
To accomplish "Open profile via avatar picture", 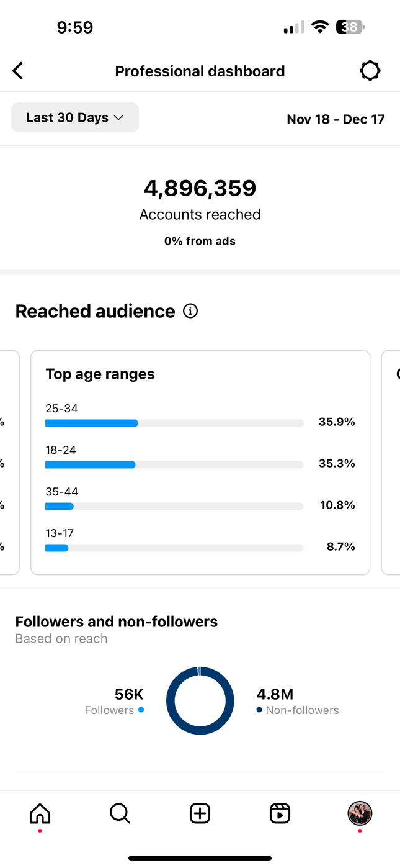I will pos(360,813).
